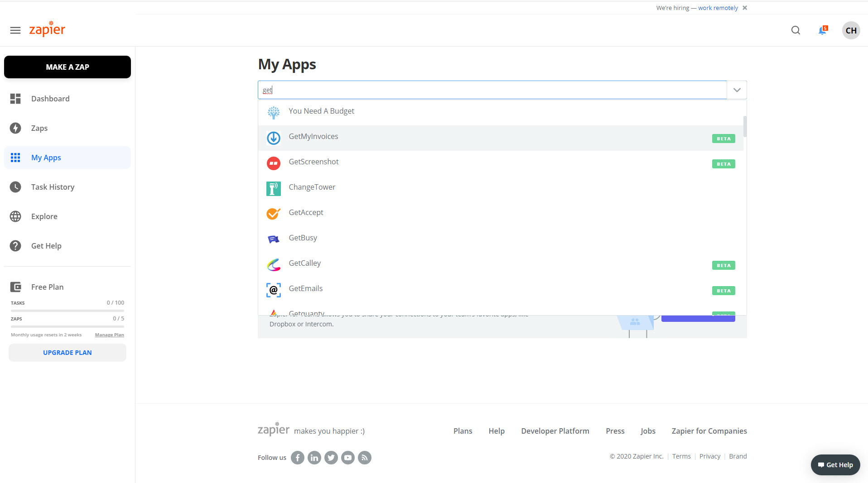Viewport: 868px width, 483px height.
Task: Select GetAccept from the list
Action: pyautogui.click(x=501, y=214)
